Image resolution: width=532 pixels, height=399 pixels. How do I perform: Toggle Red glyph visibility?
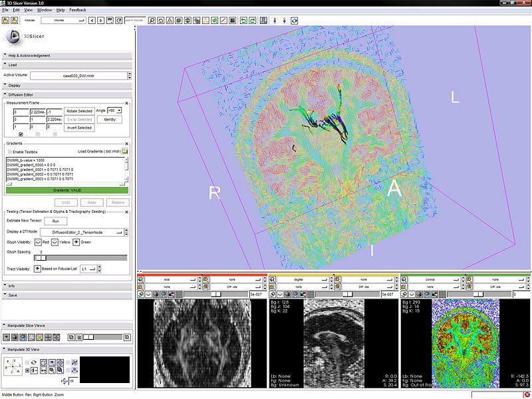38,241
